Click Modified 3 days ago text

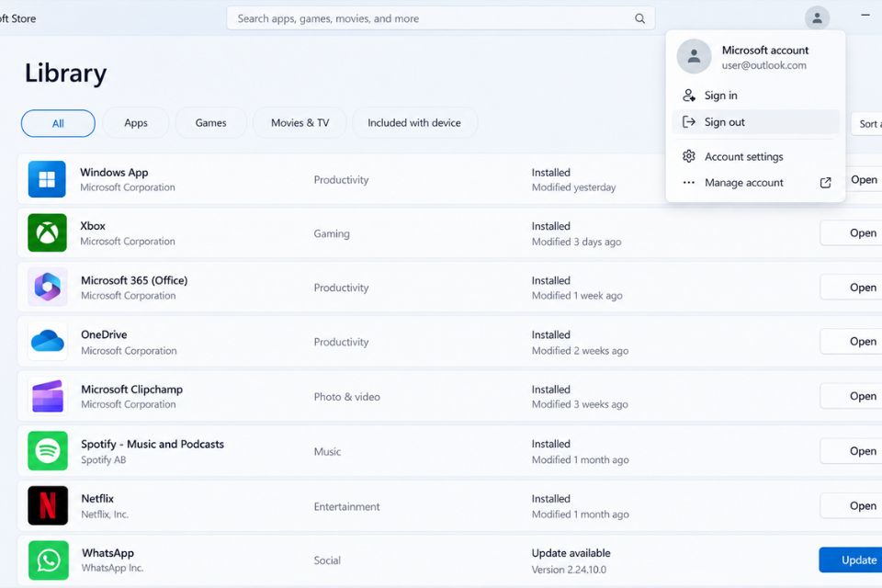click(x=577, y=242)
